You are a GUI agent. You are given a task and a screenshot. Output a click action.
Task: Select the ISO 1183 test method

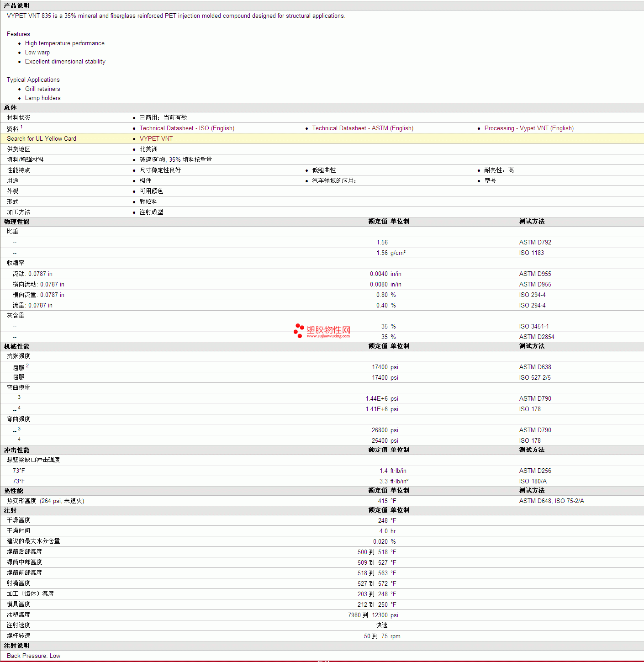532,253
